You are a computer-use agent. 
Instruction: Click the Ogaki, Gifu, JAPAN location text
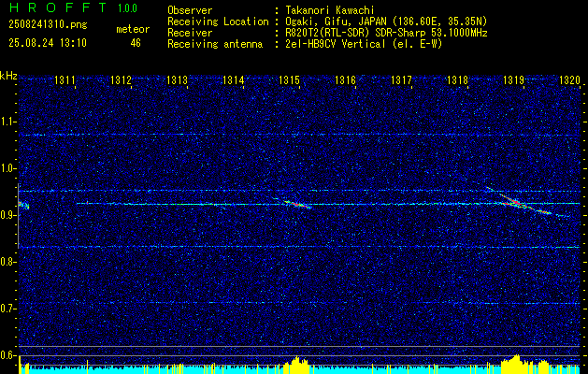click(x=386, y=22)
